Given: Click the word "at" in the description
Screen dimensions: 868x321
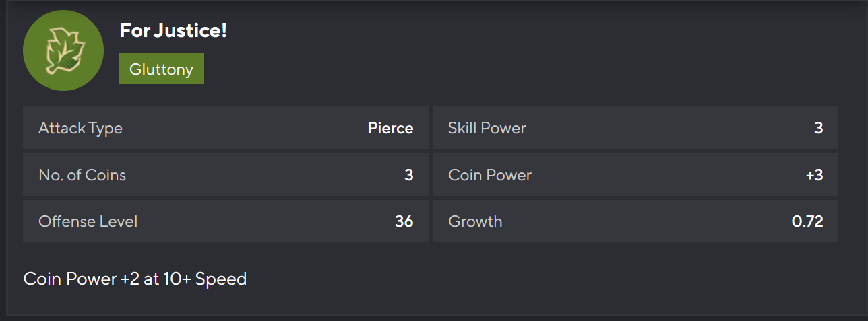Looking at the screenshot, I should (151, 279).
